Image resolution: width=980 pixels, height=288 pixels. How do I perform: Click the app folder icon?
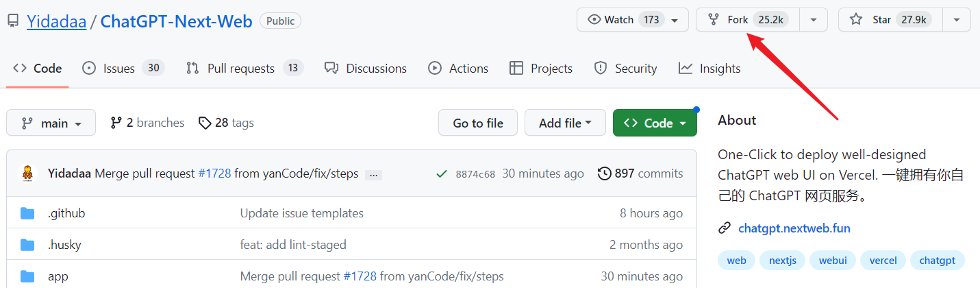click(27, 276)
